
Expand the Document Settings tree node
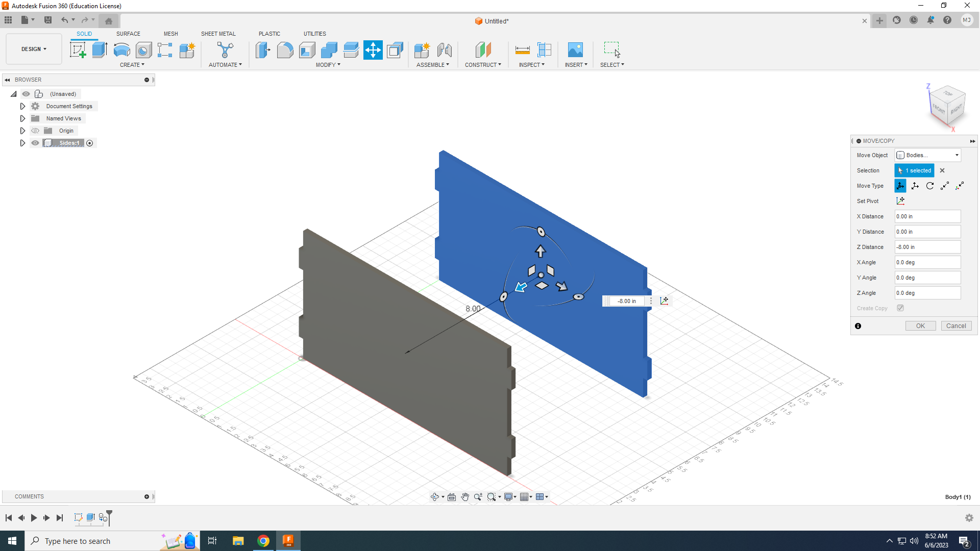22,106
